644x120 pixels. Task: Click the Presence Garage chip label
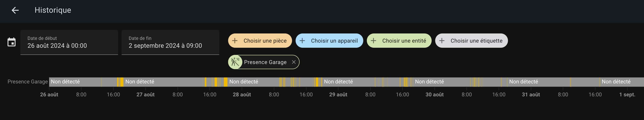tap(265, 62)
